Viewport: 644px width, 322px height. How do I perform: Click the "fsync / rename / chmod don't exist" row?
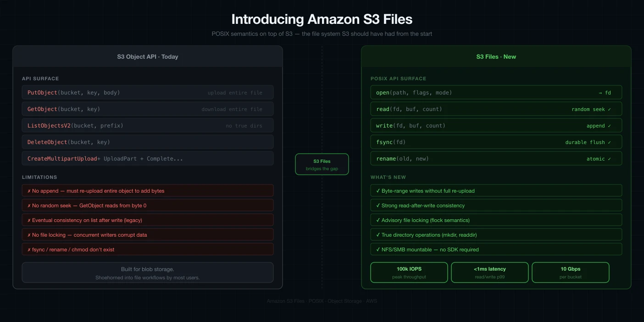[148, 250]
